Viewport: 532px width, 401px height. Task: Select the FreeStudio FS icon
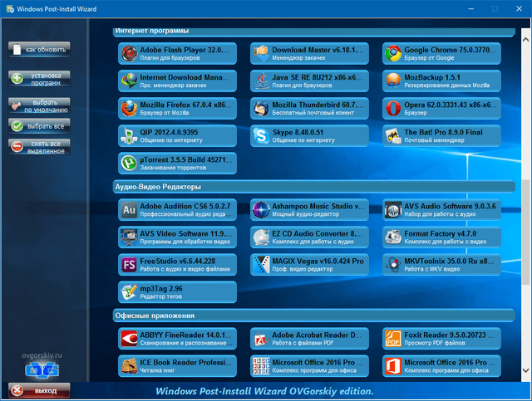130,265
